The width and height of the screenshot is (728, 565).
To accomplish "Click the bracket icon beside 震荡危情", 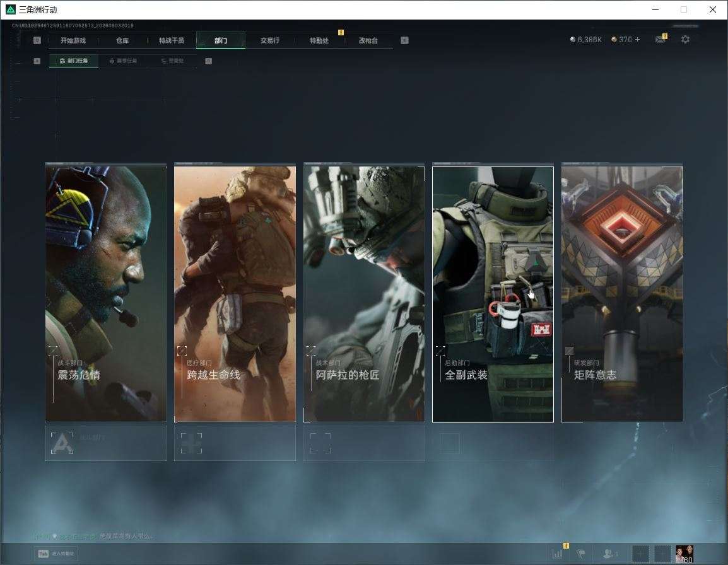I will 54,350.
